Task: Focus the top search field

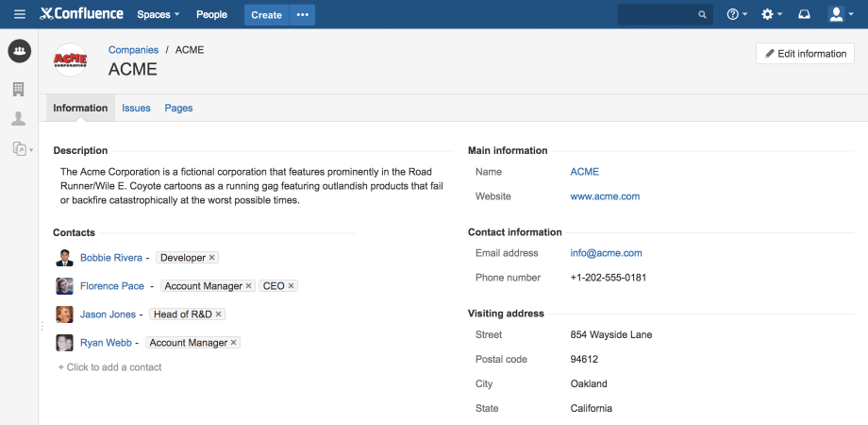Action: tap(665, 14)
